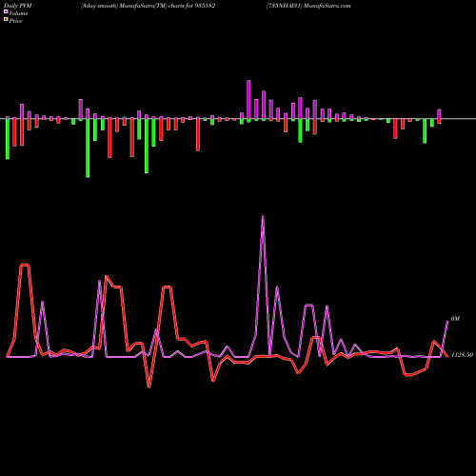The width and height of the screenshot is (476, 476).
Task: Click the Daily PVM title text
Action: [18, 6]
